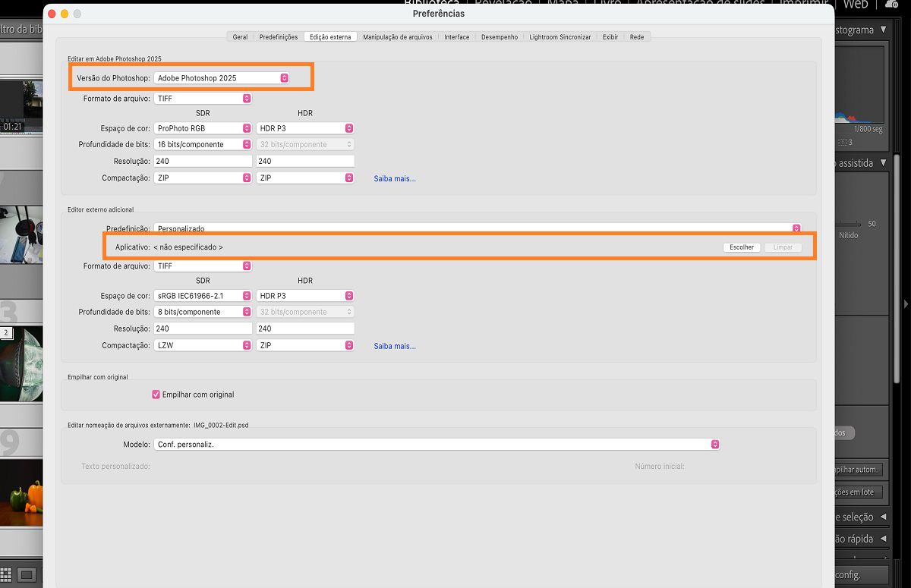Click Photoshop SDR Resolução field 240
The height and width of the screenshot is (588, 911).
point(203,161)
